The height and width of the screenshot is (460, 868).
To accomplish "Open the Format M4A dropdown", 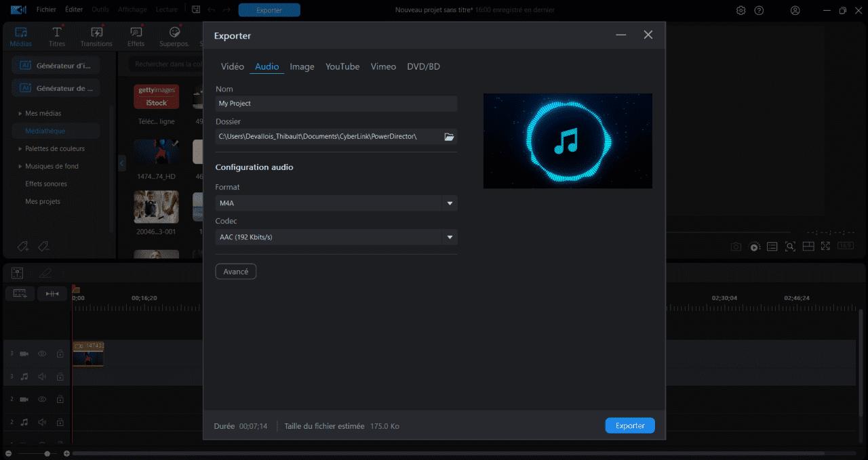I will pyautogui.click(x=336, y=203).
